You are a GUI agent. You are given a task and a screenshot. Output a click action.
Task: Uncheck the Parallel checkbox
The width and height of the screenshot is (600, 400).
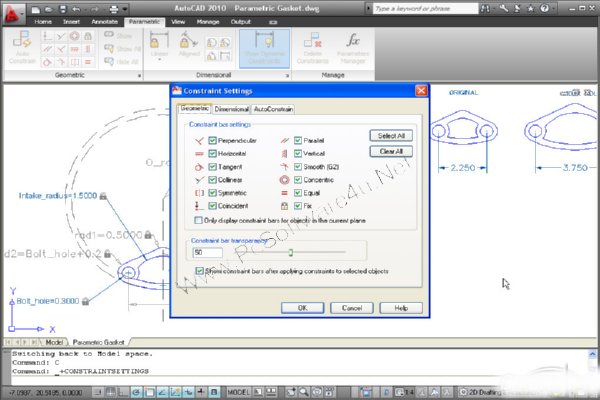point(298,140)
